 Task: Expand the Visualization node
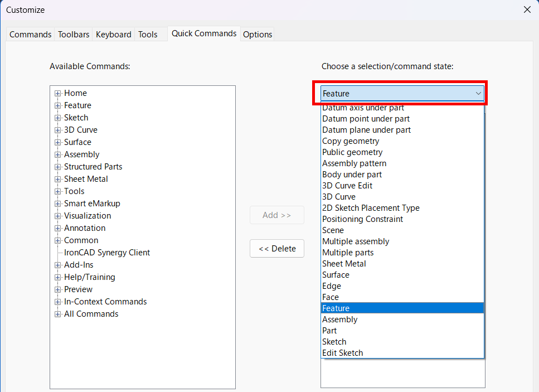58,216
